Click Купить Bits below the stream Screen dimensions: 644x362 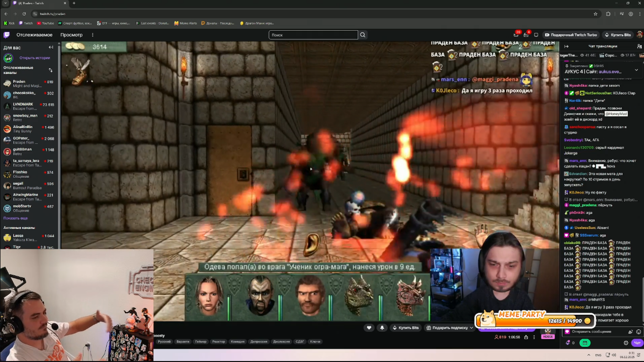click(x=405, y=328)
